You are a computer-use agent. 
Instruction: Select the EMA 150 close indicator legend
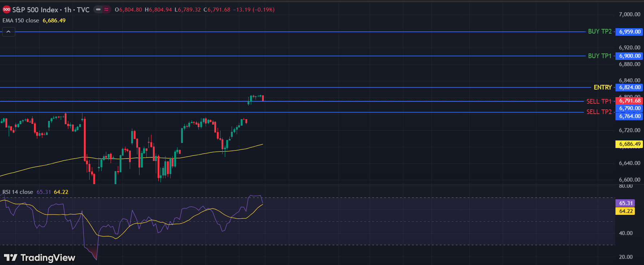click(x=21, y=21)
